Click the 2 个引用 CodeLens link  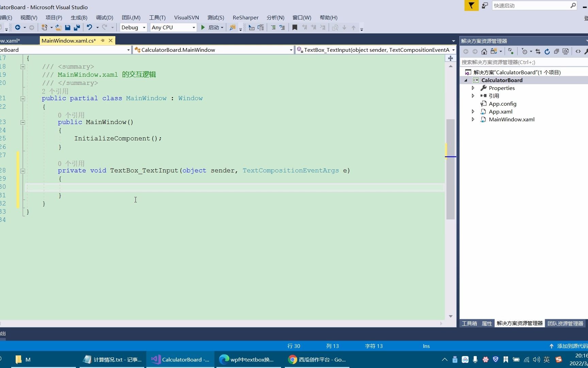pyautogui.click(x=55, y=91)
